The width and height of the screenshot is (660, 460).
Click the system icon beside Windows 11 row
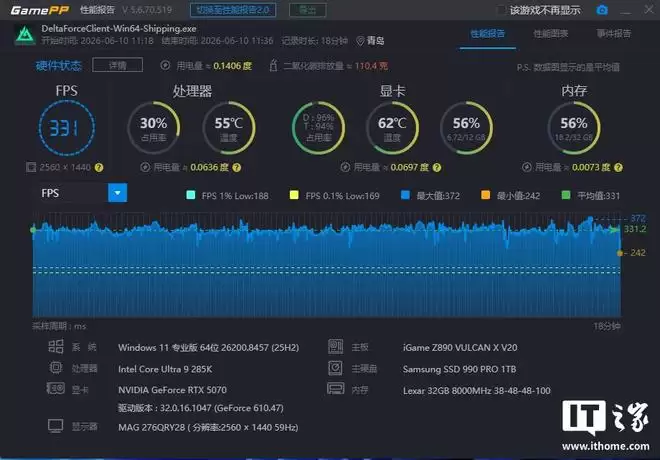point(56,346)
